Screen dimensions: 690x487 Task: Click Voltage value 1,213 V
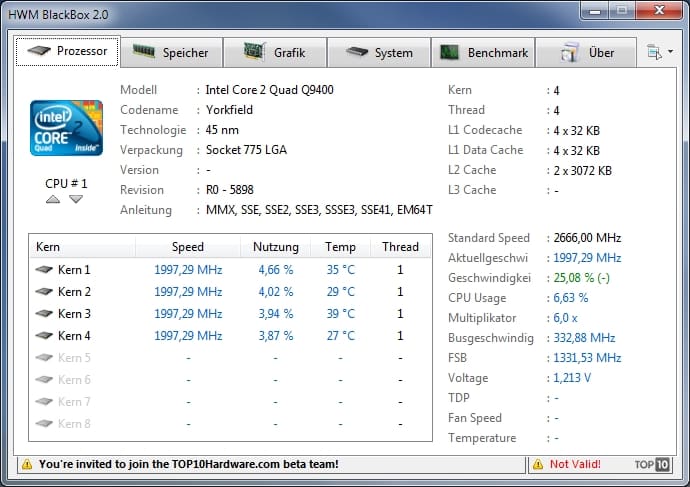pos(572,378)
